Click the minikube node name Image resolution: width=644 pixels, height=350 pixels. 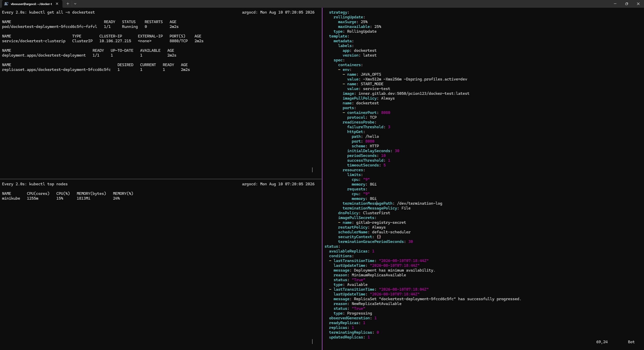(11, 198)
